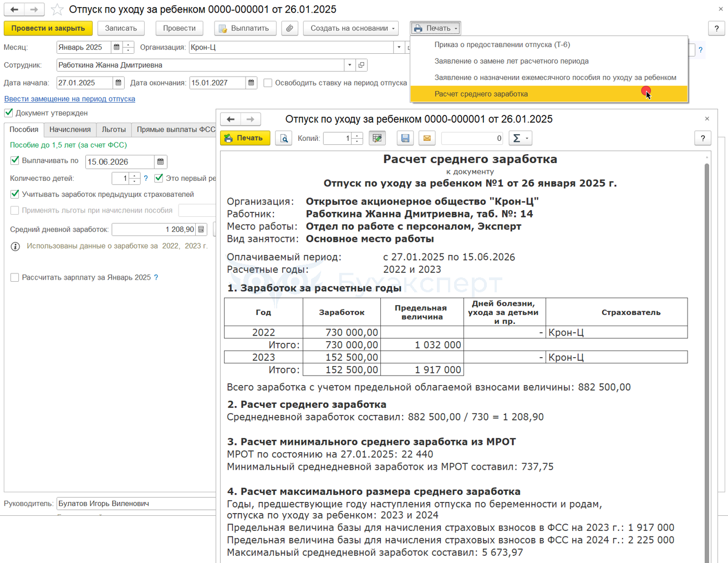Click yellow Печать button in report window
The image size is (728, 563).
245,138
